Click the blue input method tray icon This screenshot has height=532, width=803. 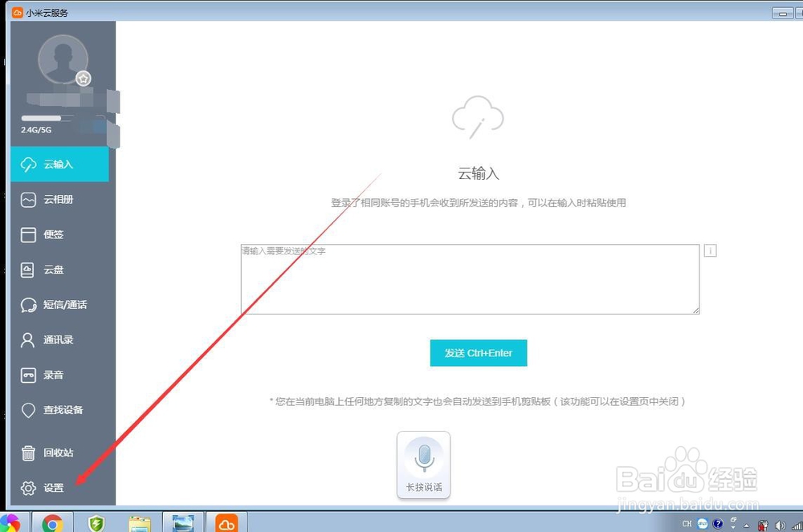tap(703, 523)
